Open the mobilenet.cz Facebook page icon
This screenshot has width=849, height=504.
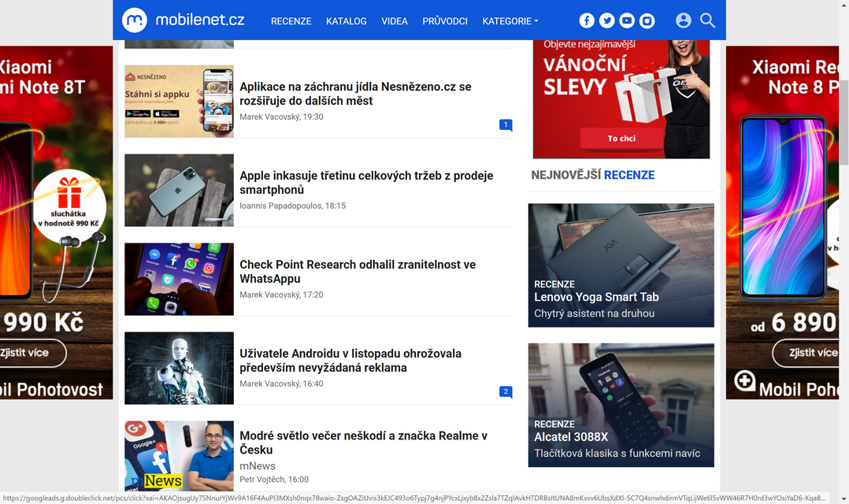tap(587, 20)
